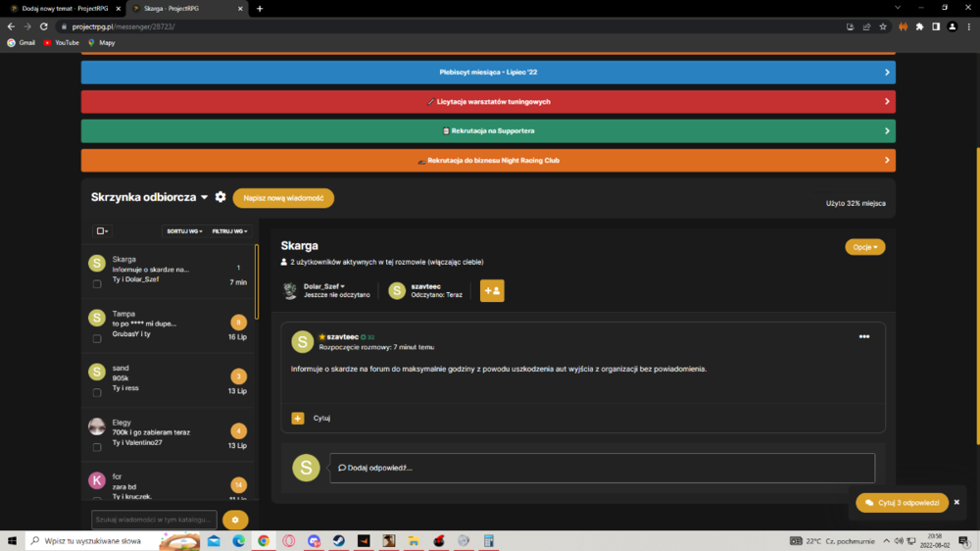
Task: Reload the page
Action: tap(44, 26)
